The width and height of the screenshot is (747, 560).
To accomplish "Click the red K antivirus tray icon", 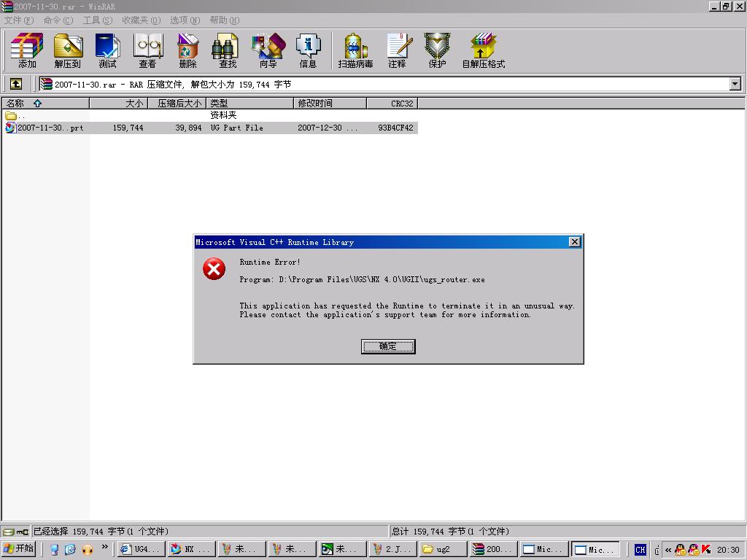I will click(706, 550).
